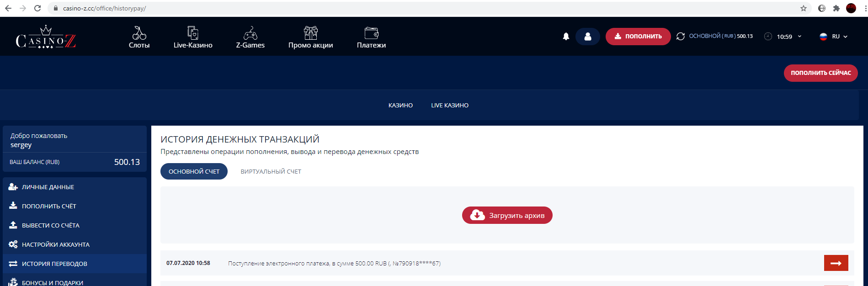Click the Поступление электронного платежа transaction text
The image size is (868, 286).
[334, 264]
